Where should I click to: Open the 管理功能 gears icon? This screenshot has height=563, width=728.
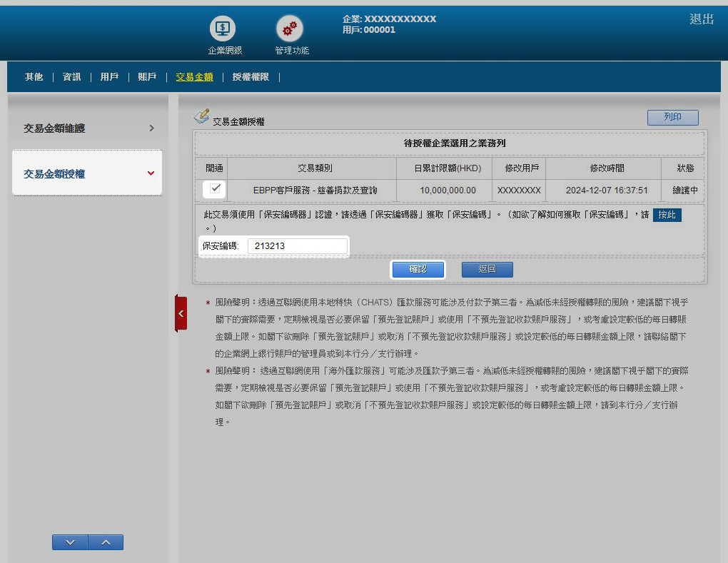click(290, 29)
